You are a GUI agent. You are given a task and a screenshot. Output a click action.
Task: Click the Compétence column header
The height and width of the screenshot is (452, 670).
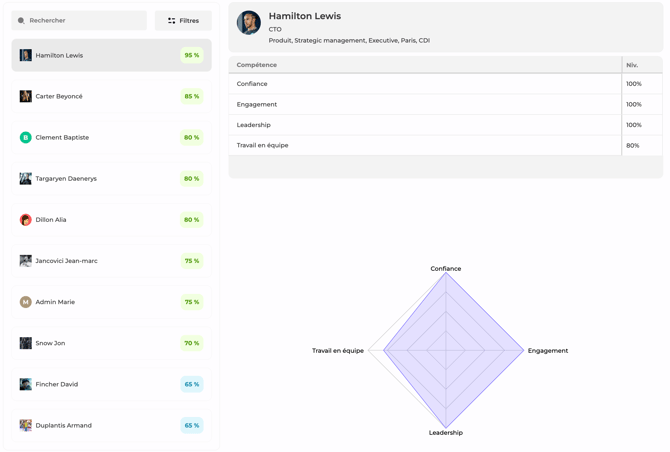point(257,65)
